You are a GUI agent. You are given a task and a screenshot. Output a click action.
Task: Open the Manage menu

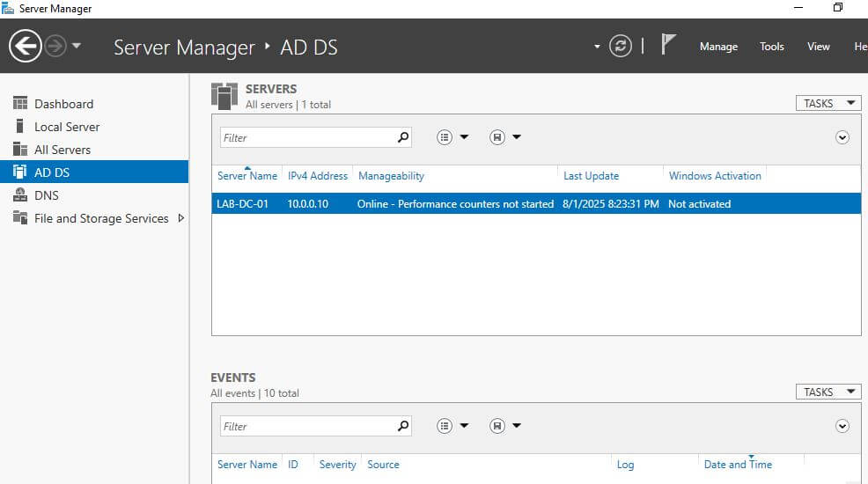pos(718,47)
